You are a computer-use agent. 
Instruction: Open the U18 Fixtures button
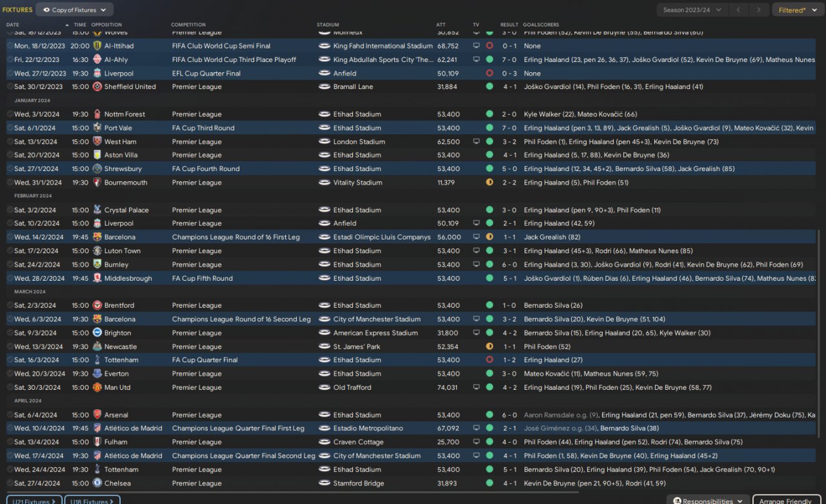point(93,501)
